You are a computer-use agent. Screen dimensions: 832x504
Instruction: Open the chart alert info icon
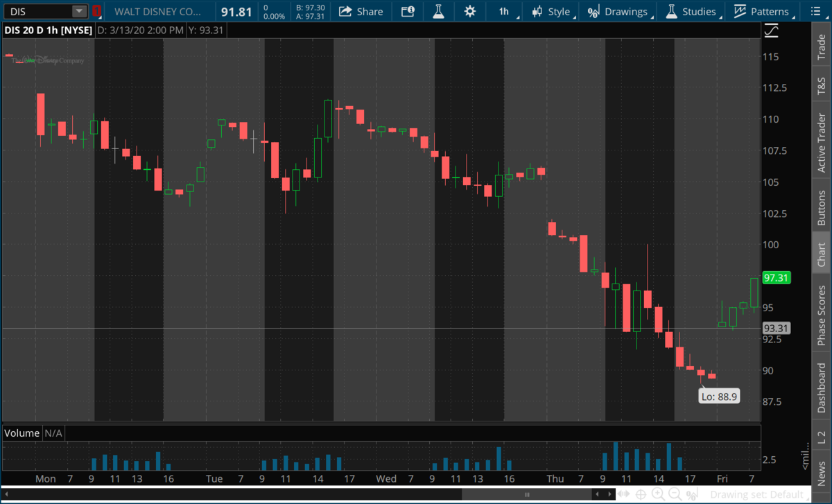[x=408, y=11]
